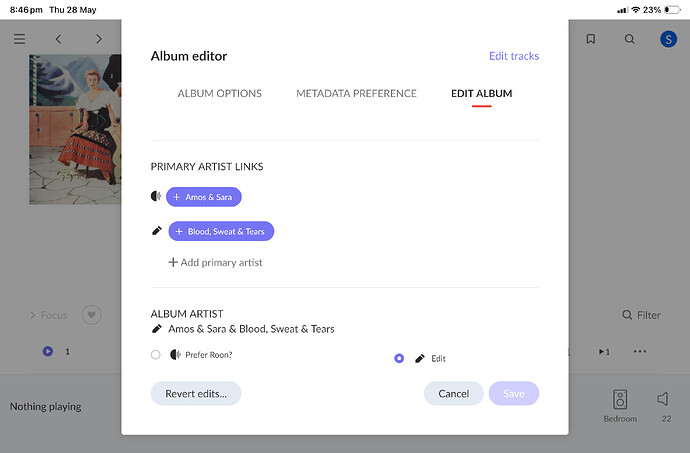Go forward with right arrow
This screenshot has width=690, height=453.
click(99, 39)
